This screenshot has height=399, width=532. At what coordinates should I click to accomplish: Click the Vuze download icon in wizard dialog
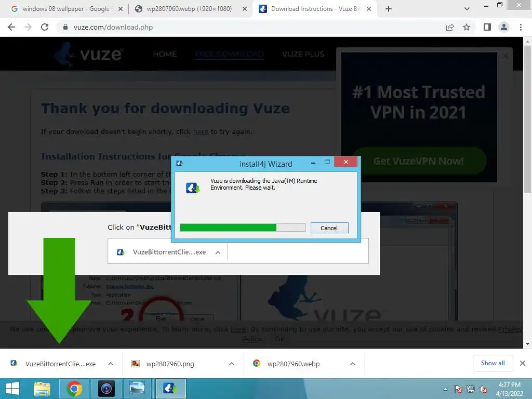coord(193,187)
